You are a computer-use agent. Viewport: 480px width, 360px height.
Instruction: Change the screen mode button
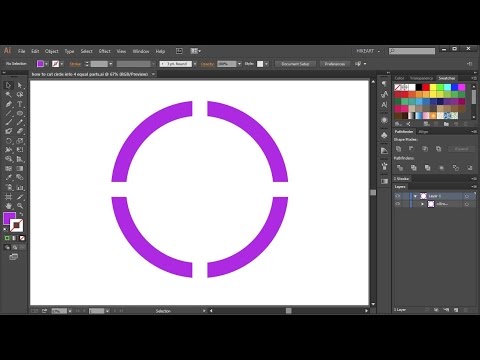tap(13, 257)
